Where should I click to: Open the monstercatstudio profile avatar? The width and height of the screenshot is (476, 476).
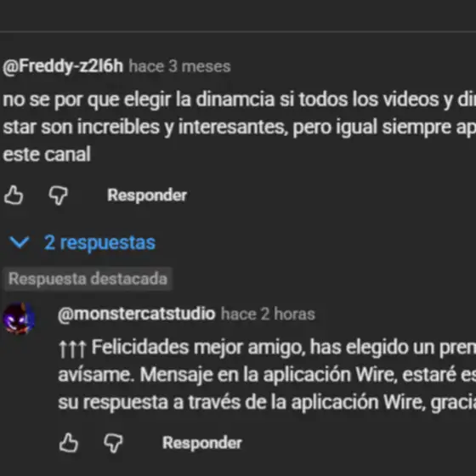tap(19, 318)
